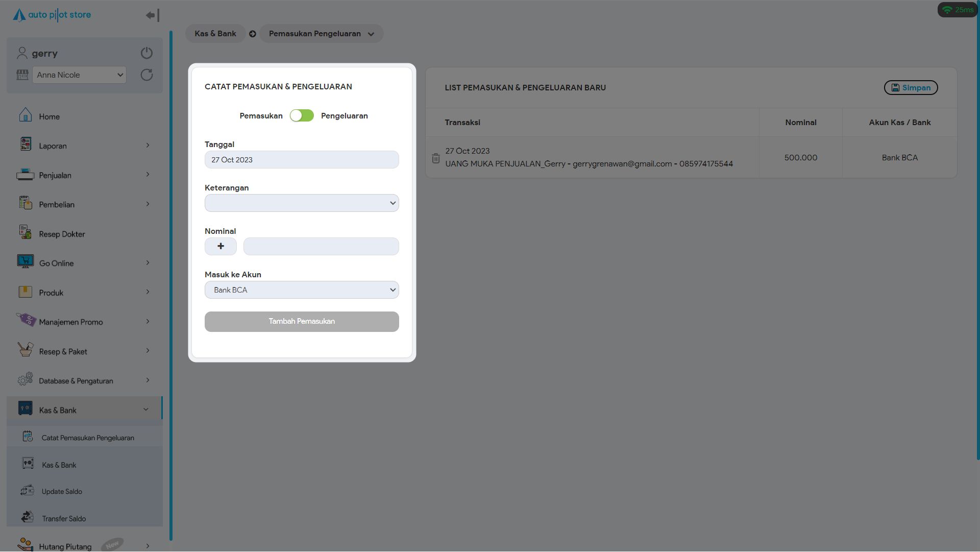Open Catat Pemasukan Pengeluaran submenu item

click(87, 438)
